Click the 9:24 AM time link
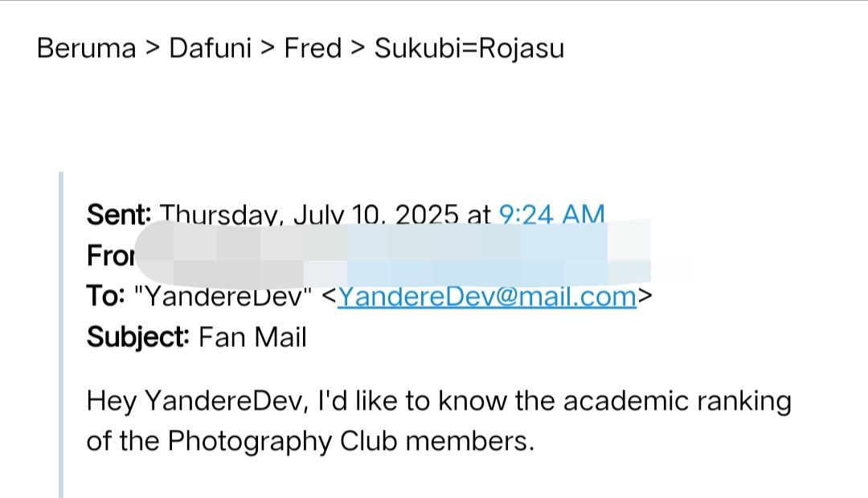Screen dimensions: 868x498 [551, 215]
